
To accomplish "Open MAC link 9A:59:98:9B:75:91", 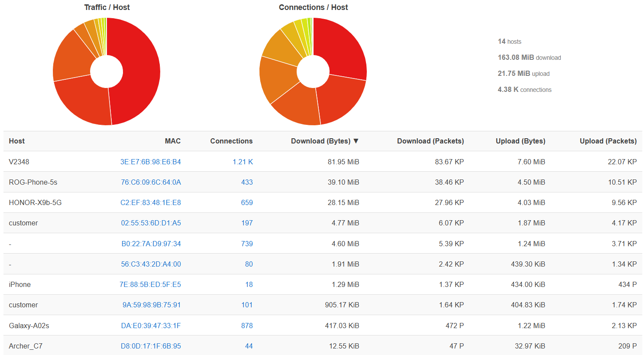I will pyautogui.click(x=152, y=305).
